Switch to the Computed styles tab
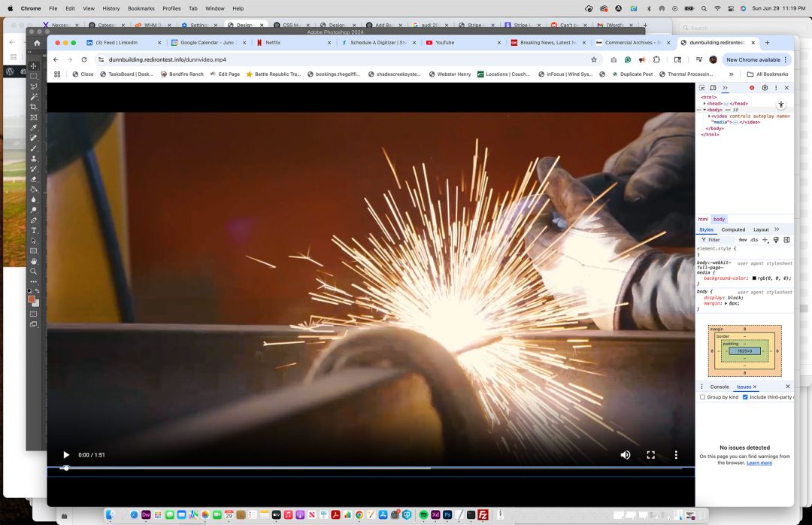Screen dimensions: 812x525 (x=733, y=229)
